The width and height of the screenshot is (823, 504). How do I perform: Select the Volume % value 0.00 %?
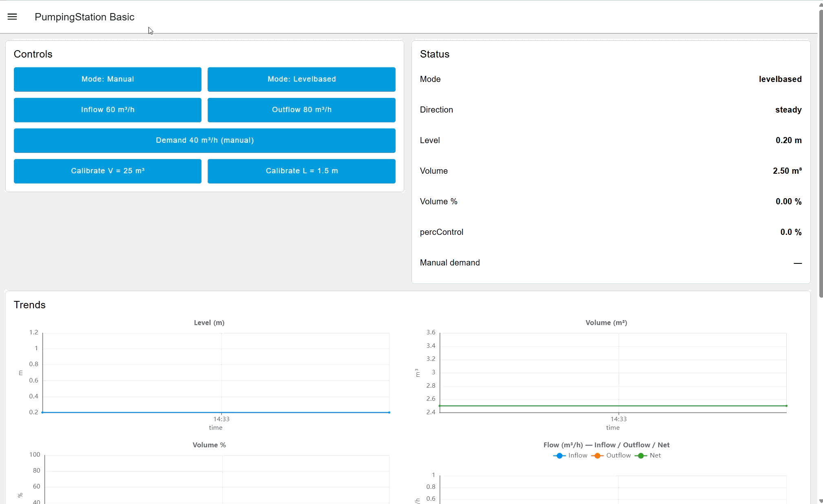click(789, 201)
